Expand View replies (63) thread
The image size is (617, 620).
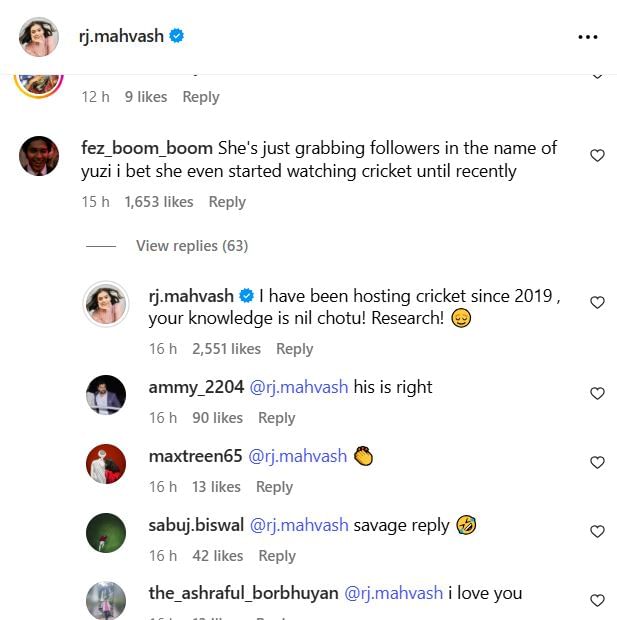click(191, 246)
